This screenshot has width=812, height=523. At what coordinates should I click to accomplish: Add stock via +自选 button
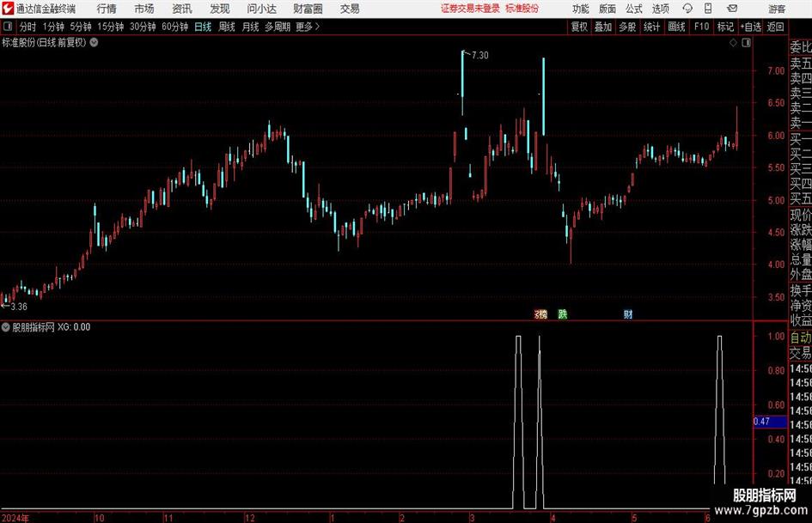pyautogui.click(x=750, y=27)
